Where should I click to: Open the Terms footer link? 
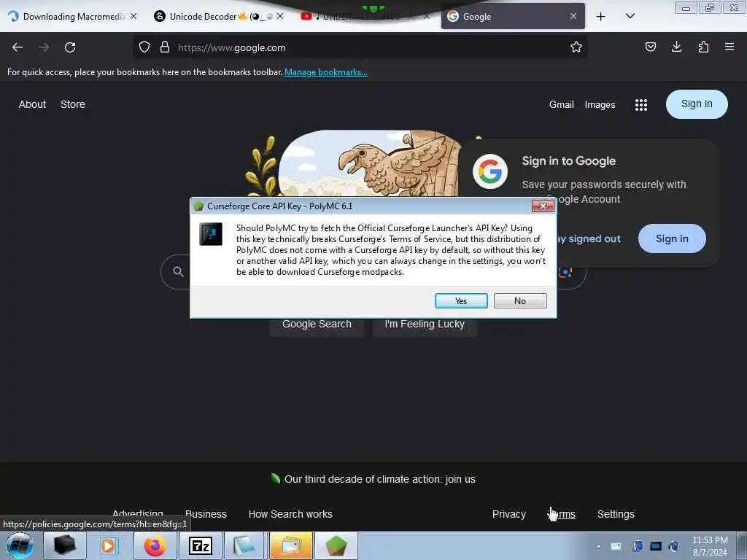click(x=562, y=514)
